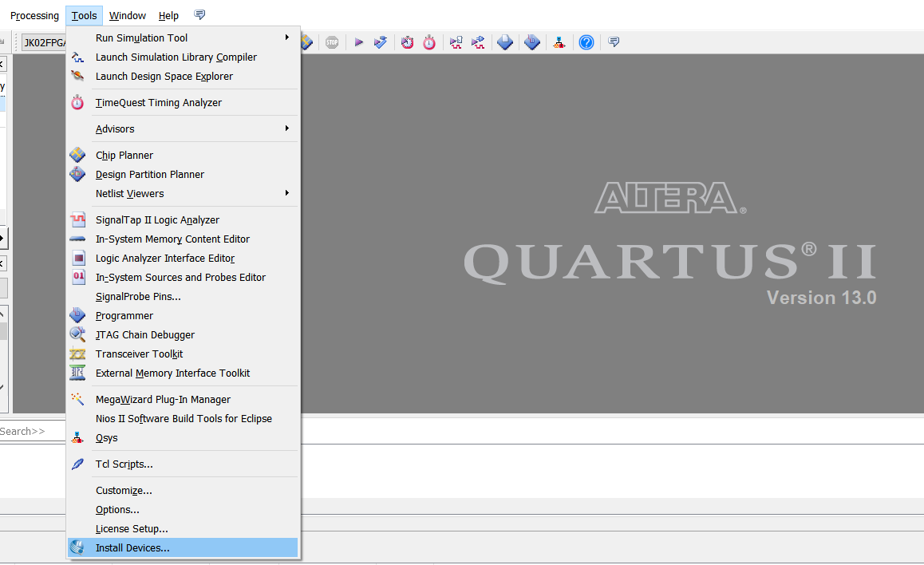
Task: Choose Launch Simulation Library Compiler
Action: click(183, 57)
